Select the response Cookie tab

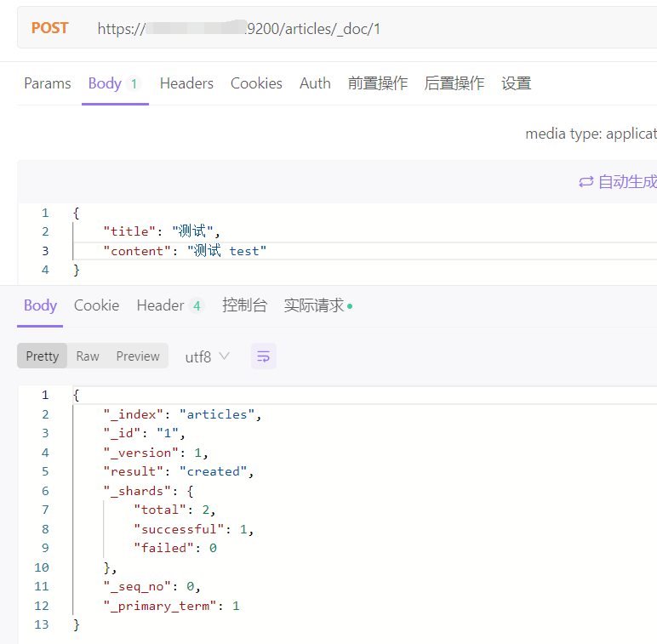pos(96,305)
